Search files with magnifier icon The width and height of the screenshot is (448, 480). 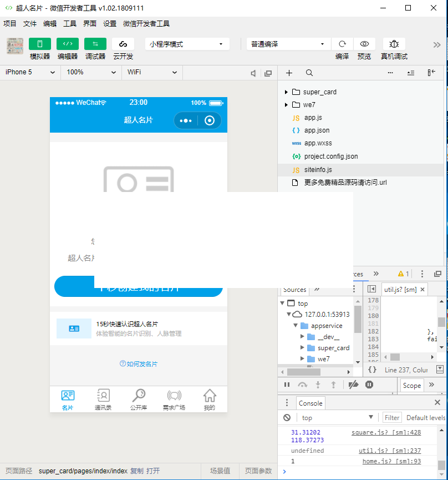pos(309,73)
